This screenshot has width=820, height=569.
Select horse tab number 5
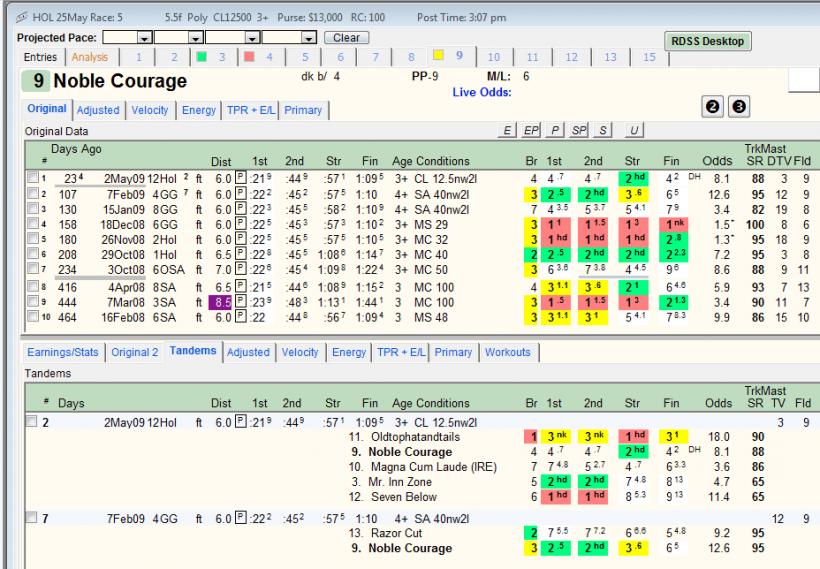click(x=305, y=57)
